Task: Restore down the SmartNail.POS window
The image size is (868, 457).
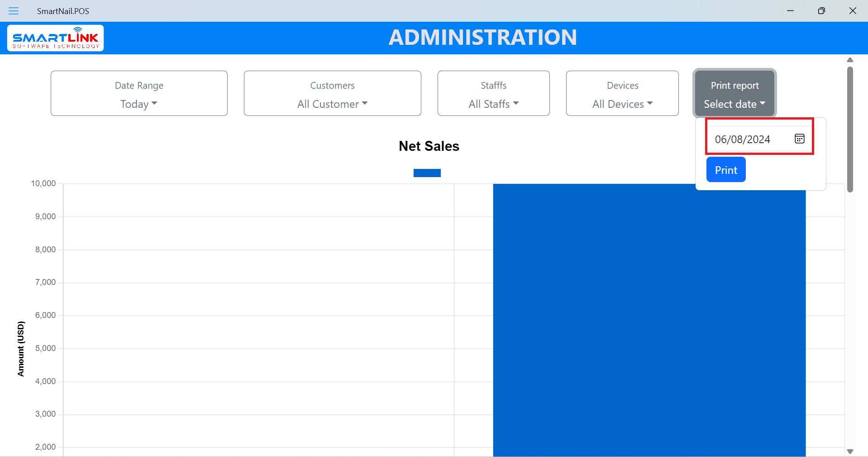Action: [x=821, y=11]
